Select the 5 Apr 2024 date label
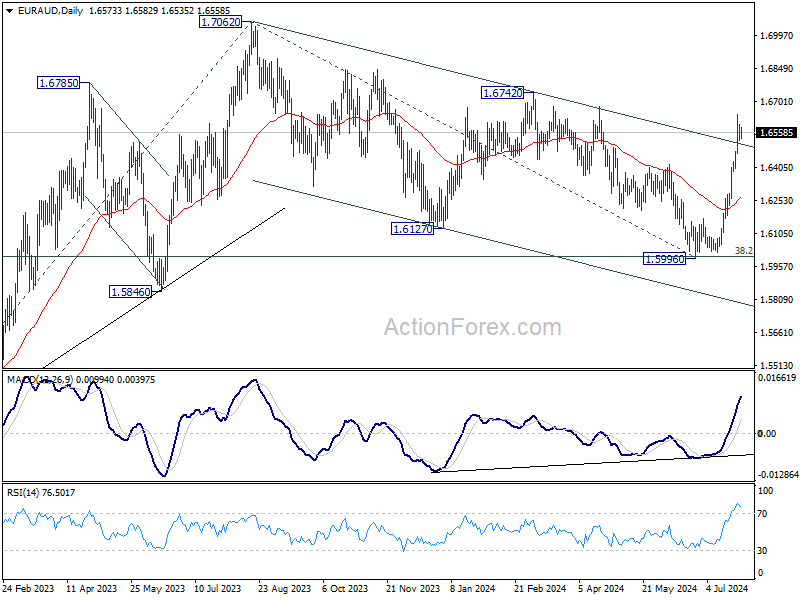The height and width of the screenshot is (600, 800). (601, 588)
